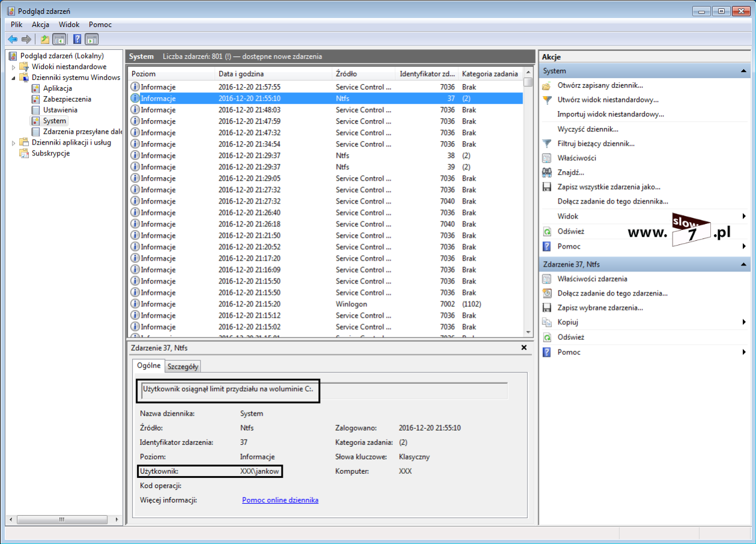Select the System log in tree

pos(55,121)
